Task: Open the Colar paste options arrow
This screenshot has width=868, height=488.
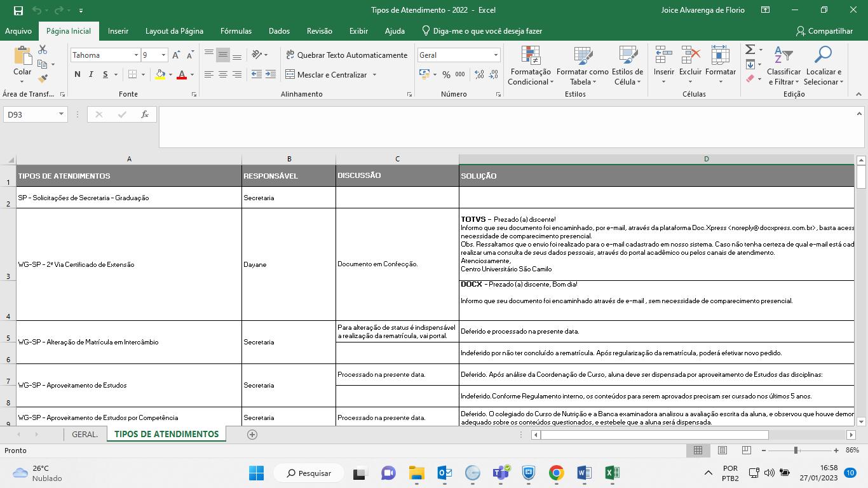Action: click(22, 82)
